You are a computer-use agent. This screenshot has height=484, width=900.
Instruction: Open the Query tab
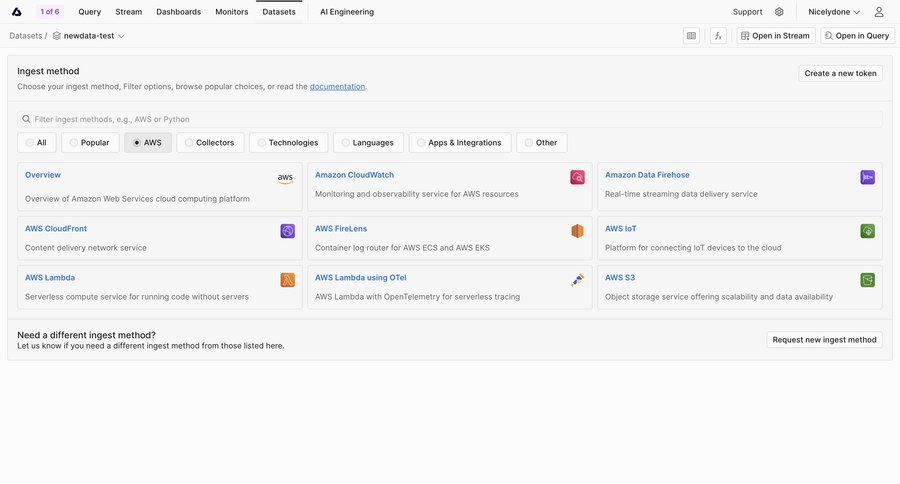[90, 11]
